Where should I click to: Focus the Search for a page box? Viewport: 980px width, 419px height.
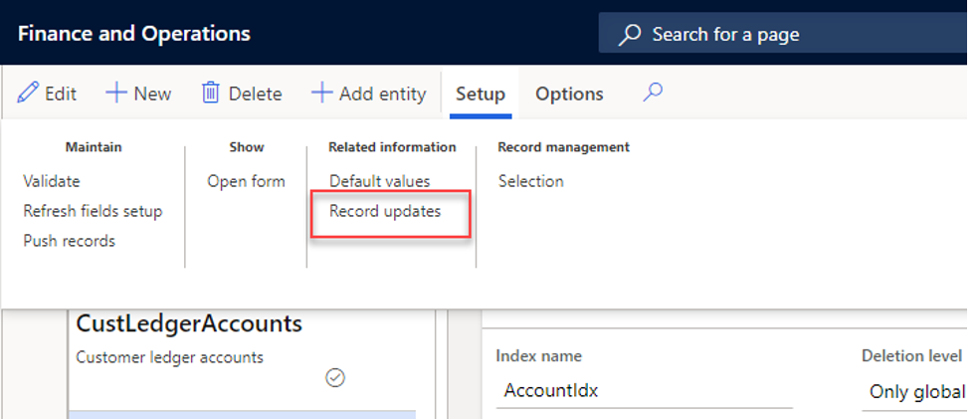tap(783, 34)
